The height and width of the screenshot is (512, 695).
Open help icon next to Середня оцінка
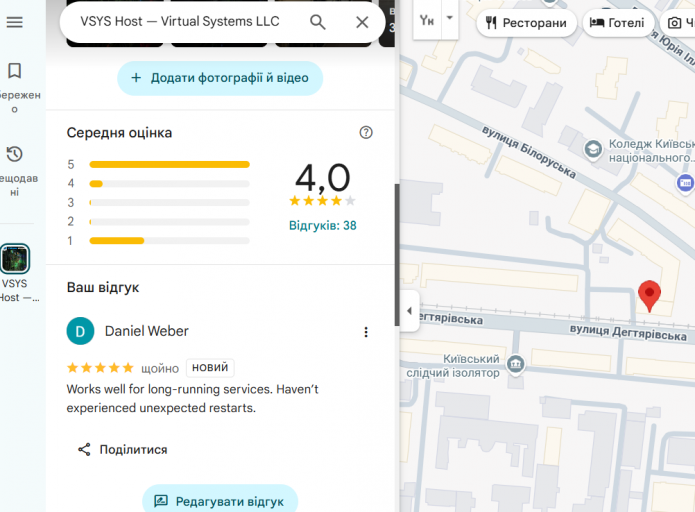pyautogui.click(x=366, y=132)
